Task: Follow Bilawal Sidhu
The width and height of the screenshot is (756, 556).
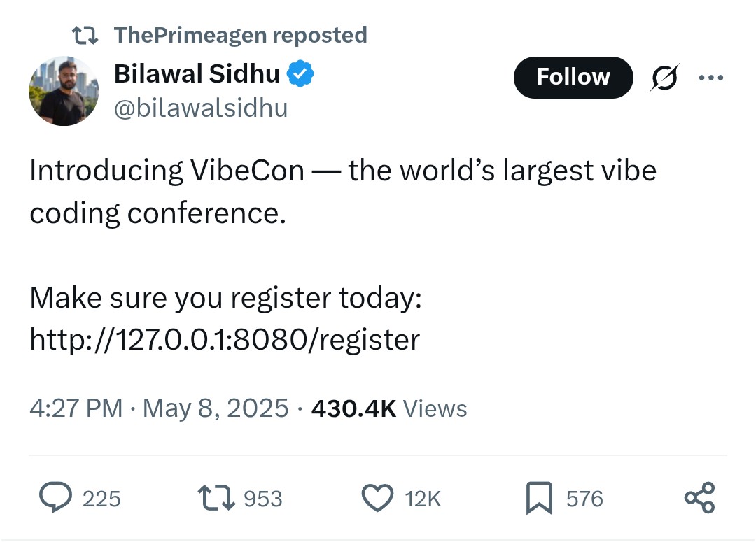Action: tap(573, 77)
